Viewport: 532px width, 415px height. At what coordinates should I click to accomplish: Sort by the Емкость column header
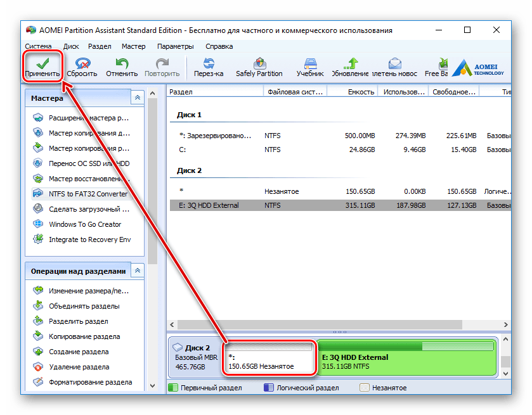[x=353, y=92]
